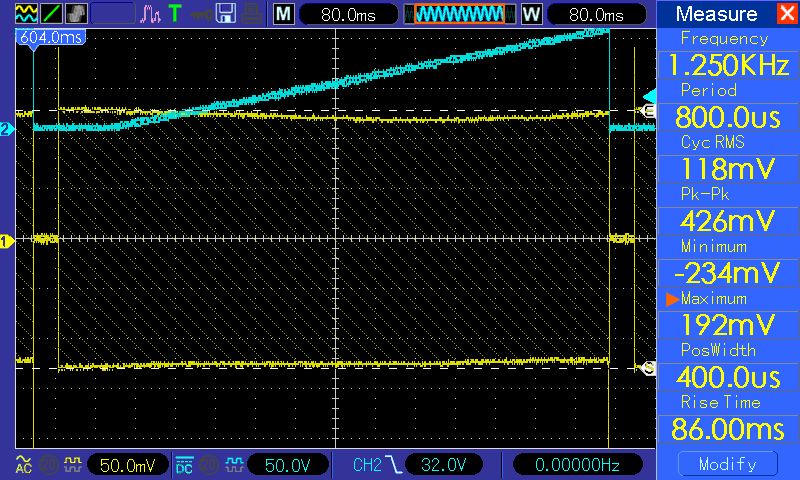Click the floppy disk save icon
Screen dimensions: 800x480
click(x=226, y=14)
